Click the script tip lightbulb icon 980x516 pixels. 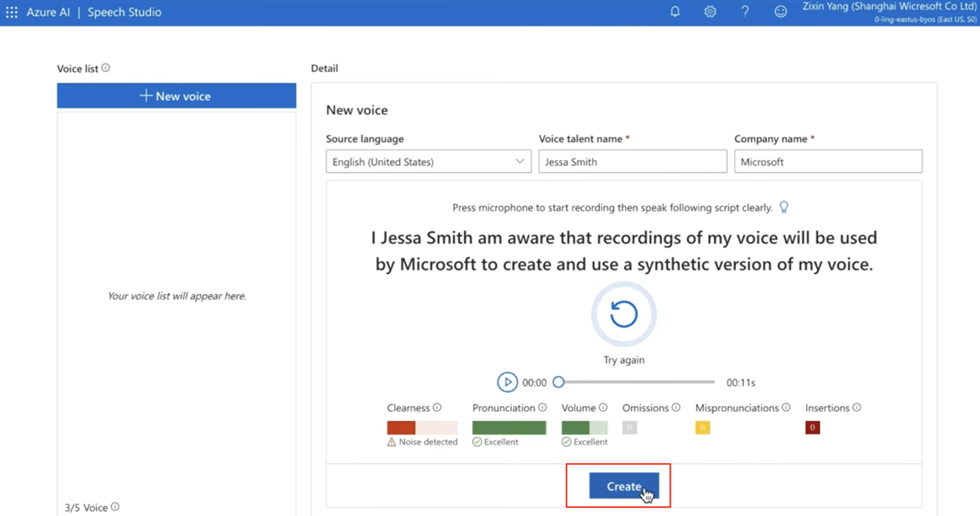coord(783,207)
